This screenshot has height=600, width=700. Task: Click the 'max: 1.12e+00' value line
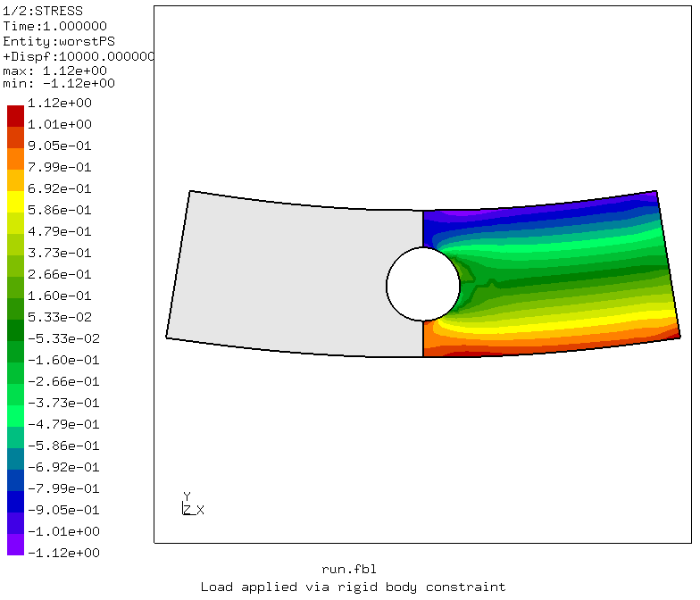tap(55, 71)
